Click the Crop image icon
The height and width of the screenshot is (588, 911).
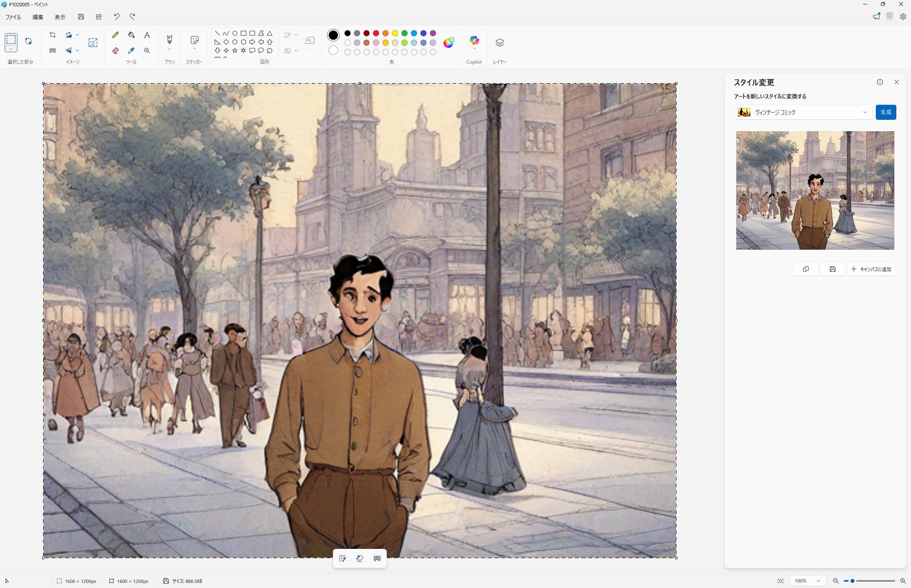pos(53,35)
